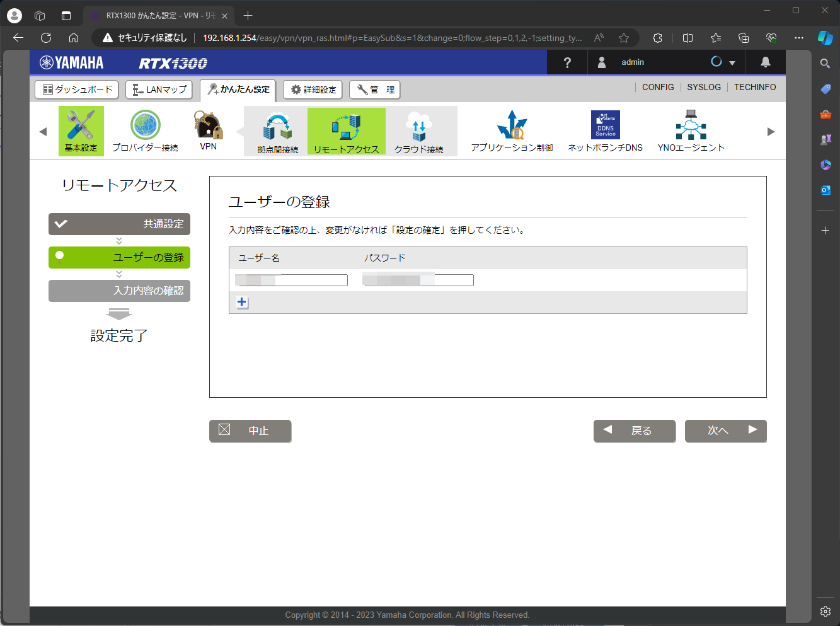Open SYSLOG link
840x626 pixels.
[x=704, y=87]
